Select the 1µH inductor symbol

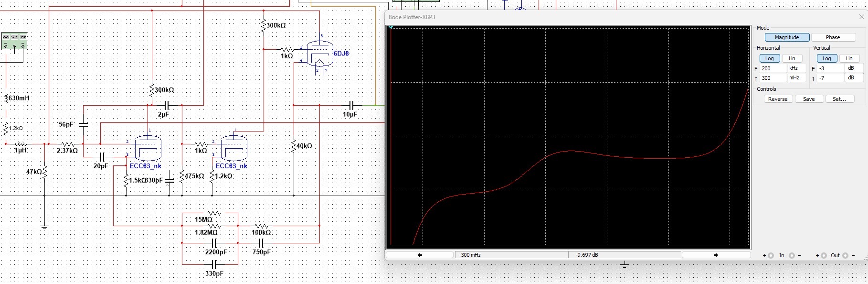(21, 143)
